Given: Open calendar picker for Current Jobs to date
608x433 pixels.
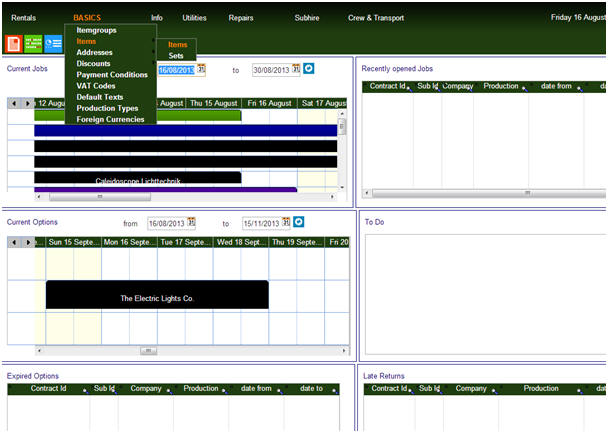Looking at the screenshot, I should [296, 69].
